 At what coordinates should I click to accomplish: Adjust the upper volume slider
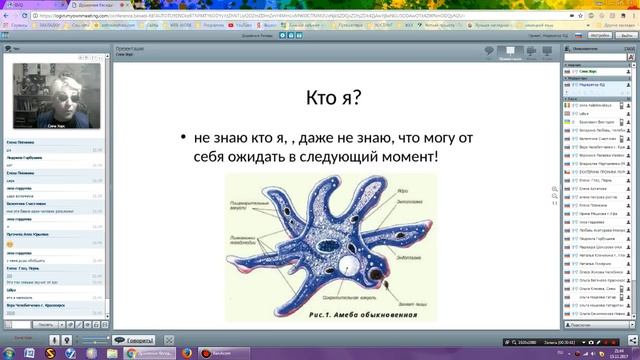(x=95, y=338)
